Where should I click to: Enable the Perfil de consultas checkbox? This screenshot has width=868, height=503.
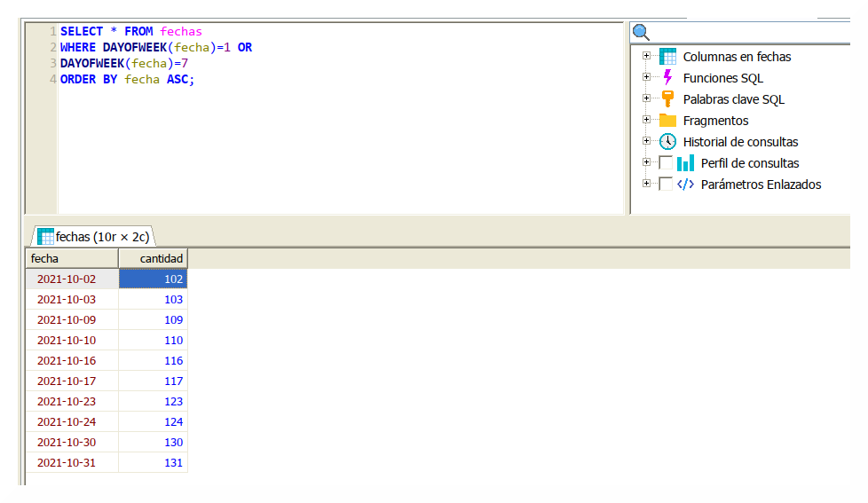click(666, 163)
